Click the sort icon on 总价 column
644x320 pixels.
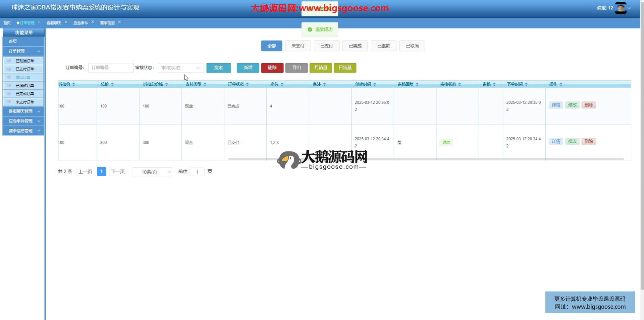[x=112, y=84]
